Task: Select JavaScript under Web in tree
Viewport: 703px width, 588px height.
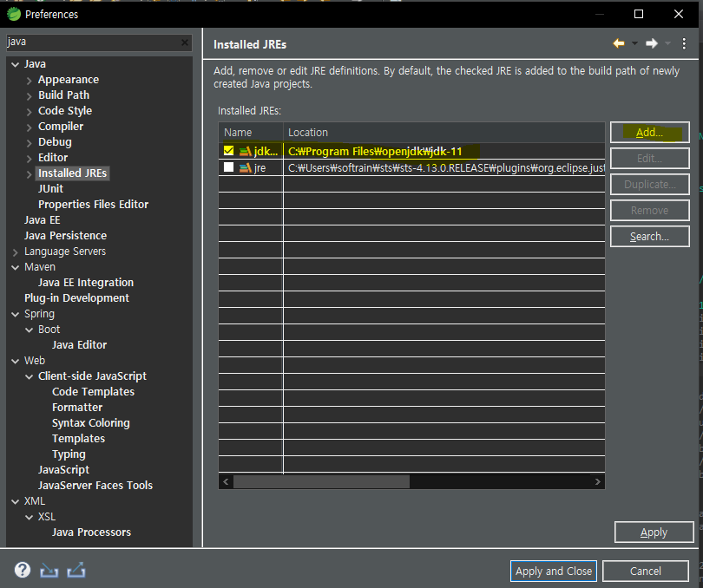Action: coord(63,470)
